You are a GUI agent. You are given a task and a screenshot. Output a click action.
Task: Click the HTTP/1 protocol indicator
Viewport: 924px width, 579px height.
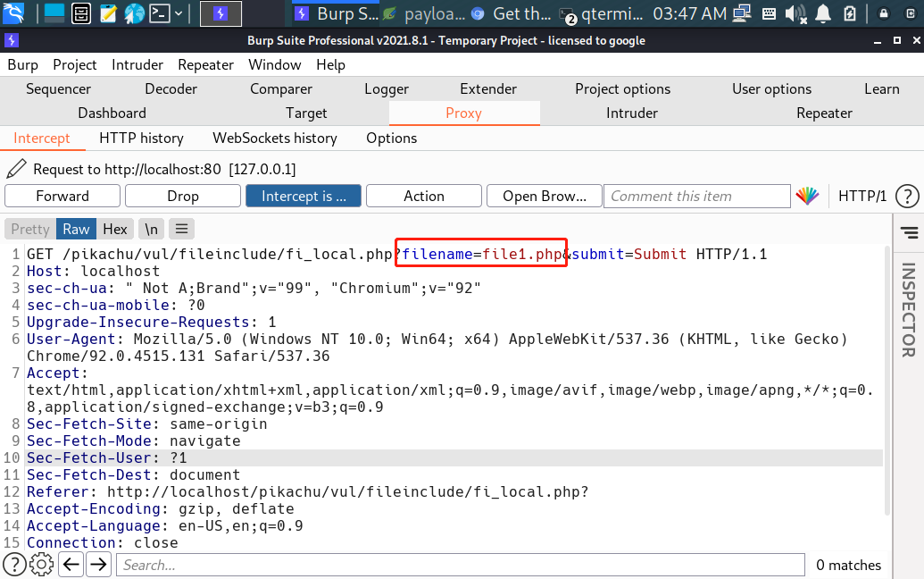[x=862, y=196]
